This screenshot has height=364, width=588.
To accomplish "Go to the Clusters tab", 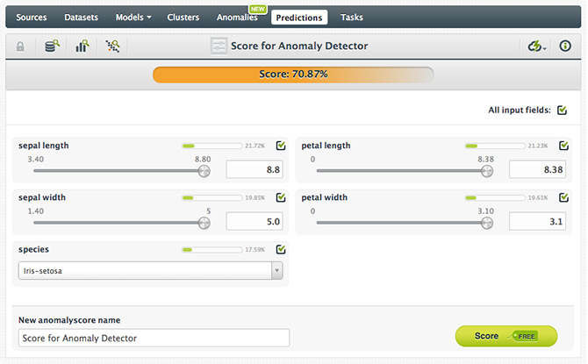I will pyautogui.click(x=183, y=17).
